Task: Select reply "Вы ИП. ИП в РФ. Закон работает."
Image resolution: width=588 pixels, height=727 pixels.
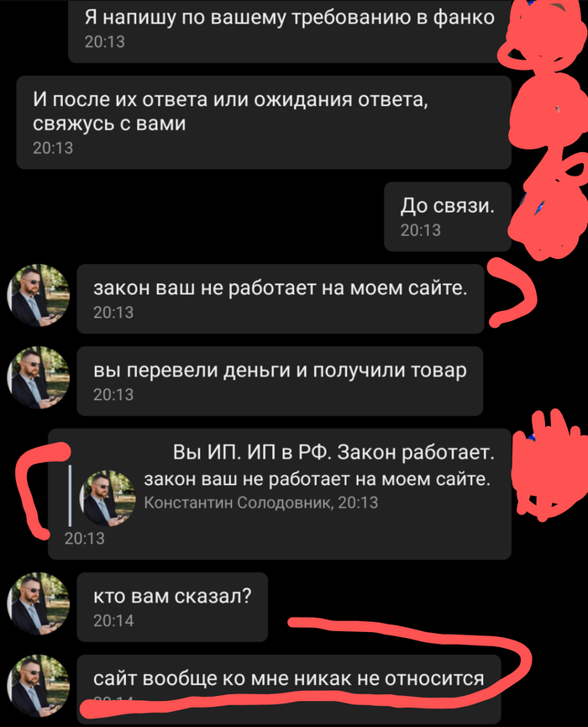Action: pos(280,494)
